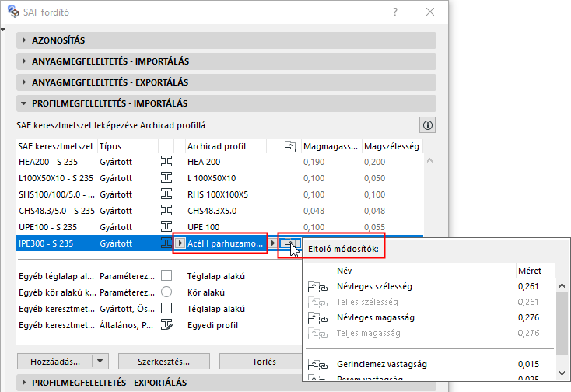Click the modifier icon beside Teljes magasság
The image size is (571, 392).
317,334
